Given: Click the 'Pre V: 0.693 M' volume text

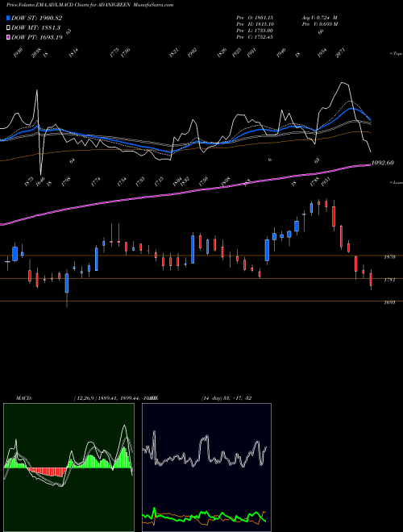Looking at the screenshot, I should click(x=320, y=24).
